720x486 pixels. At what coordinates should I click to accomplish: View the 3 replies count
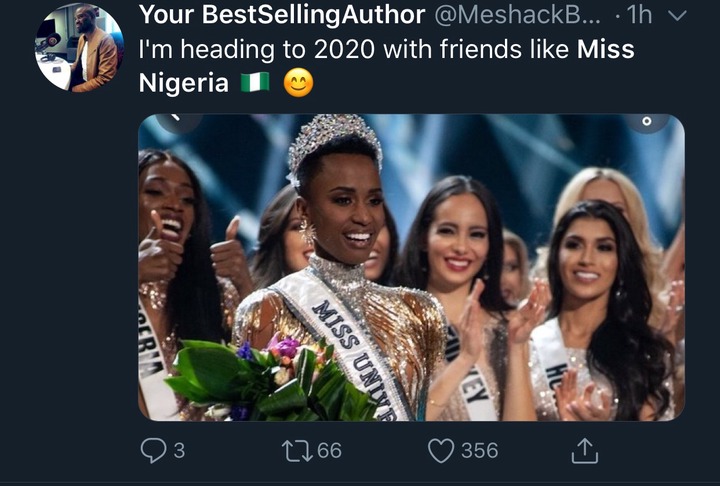point(179,451)
